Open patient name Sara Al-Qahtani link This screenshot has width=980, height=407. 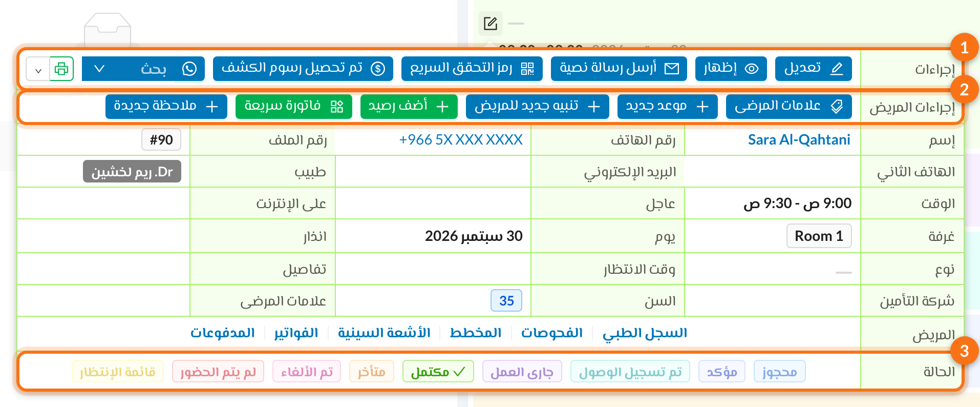pos(799,139)
